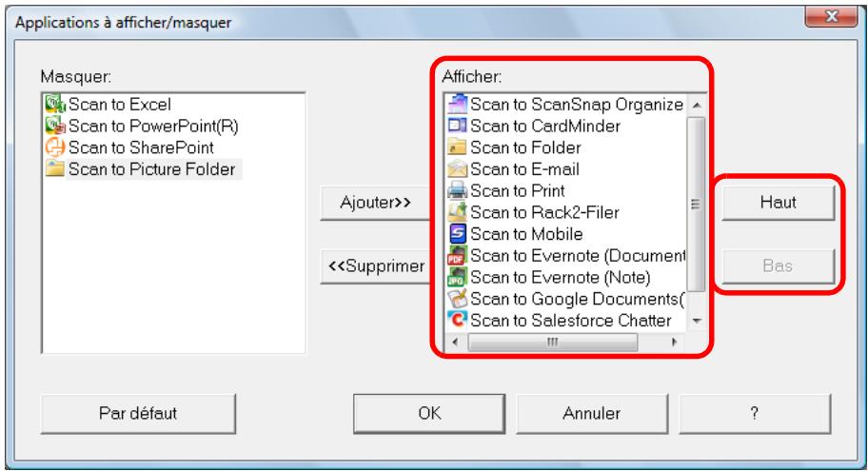Move item up with Haut button

coord(778,203)
